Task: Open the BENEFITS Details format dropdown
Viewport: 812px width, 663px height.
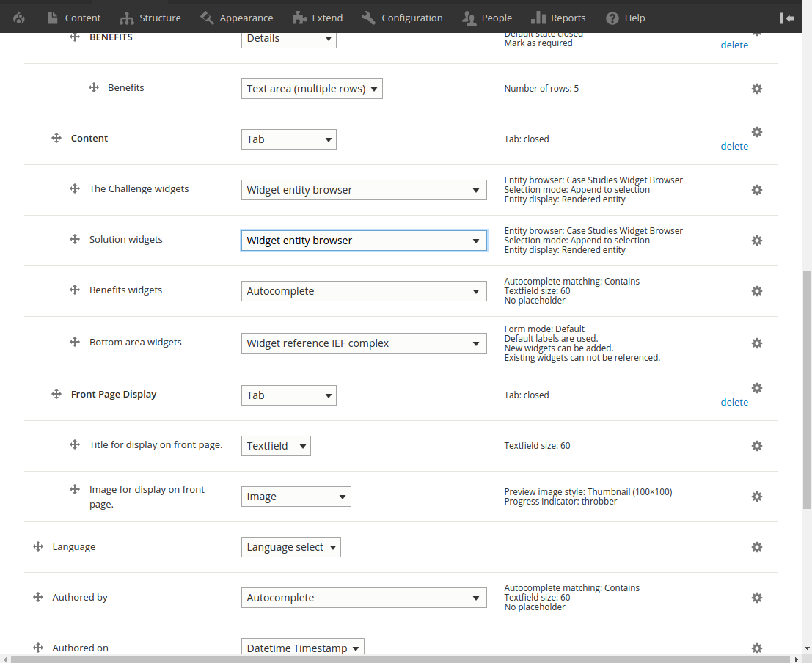Action: point(288,40)
